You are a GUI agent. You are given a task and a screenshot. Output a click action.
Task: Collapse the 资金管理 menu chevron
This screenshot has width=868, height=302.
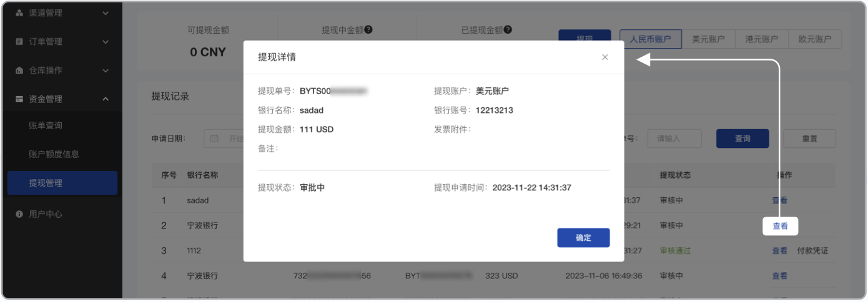pos(106,99)
